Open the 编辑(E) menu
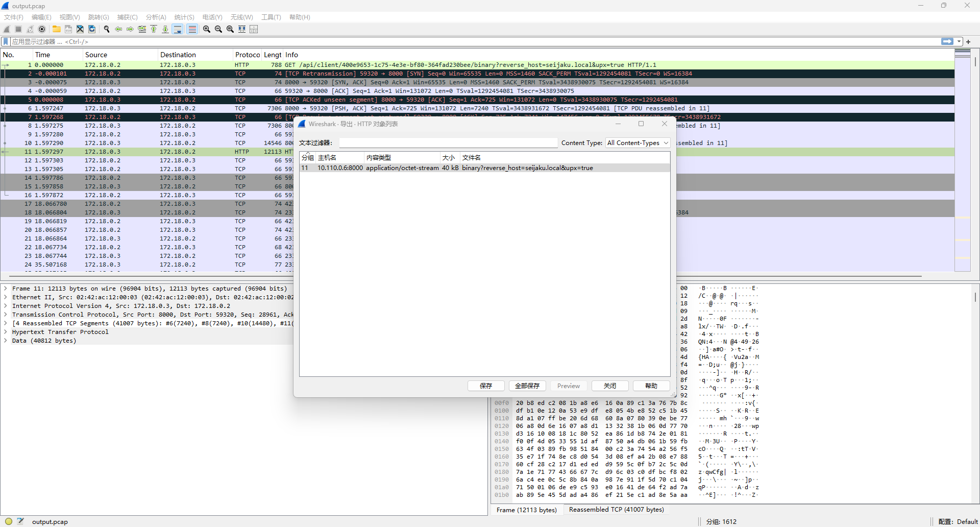Viewport: 980px width, 527px height. pos(41,17)
